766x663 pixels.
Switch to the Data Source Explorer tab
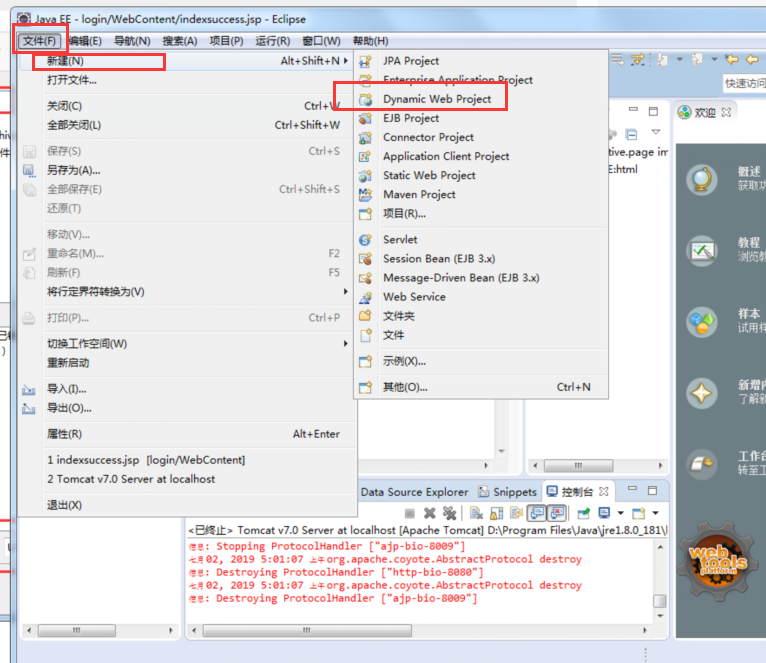pyautogui.click(x=414, y=492)
